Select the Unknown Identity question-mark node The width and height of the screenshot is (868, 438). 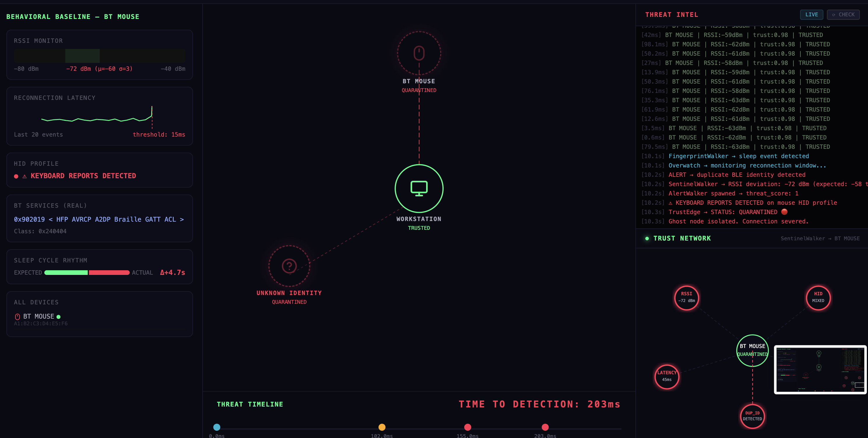[289, 266]
